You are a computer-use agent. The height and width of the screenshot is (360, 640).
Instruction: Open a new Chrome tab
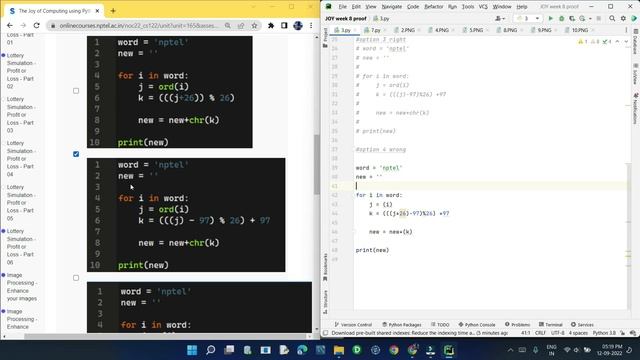click(113, 11)
